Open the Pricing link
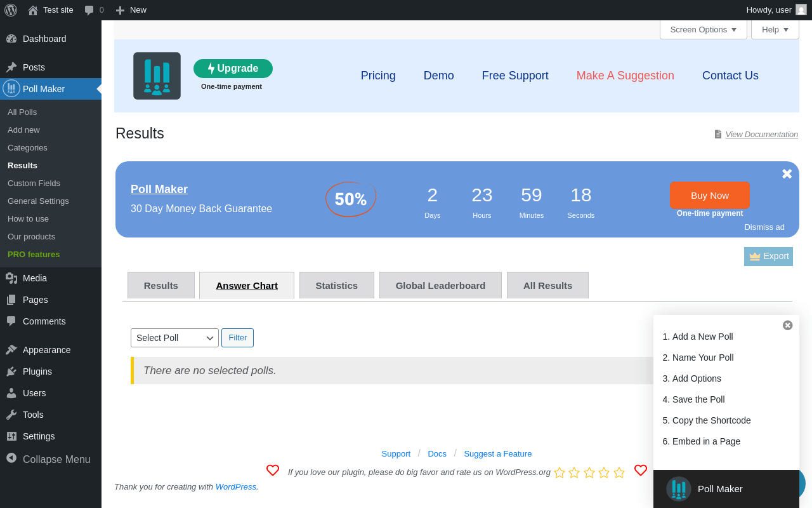 (378, 76)
